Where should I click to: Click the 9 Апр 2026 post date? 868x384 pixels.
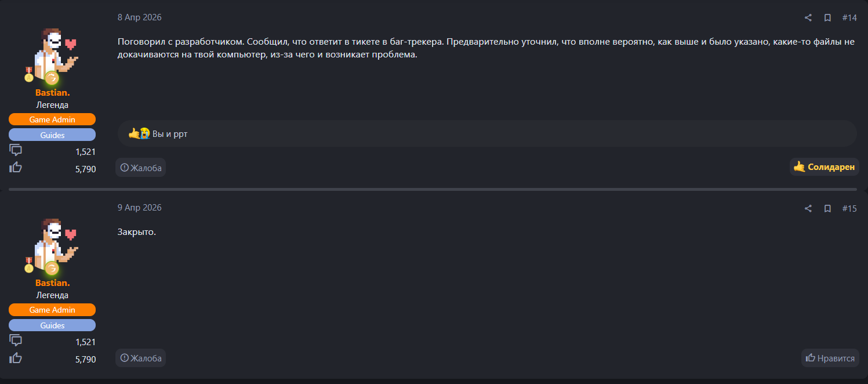pos(140,208)
